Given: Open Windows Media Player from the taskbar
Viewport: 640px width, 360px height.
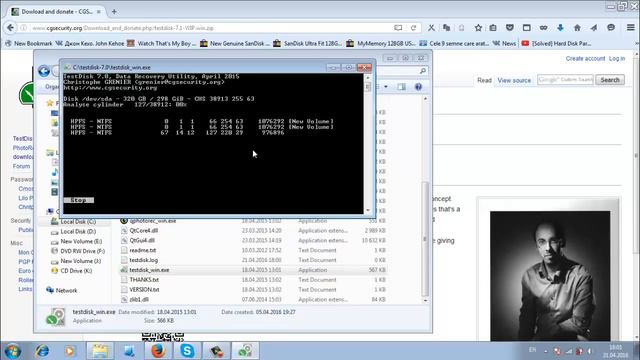Looking at the screenshot, I should click(x=70, y=351).
